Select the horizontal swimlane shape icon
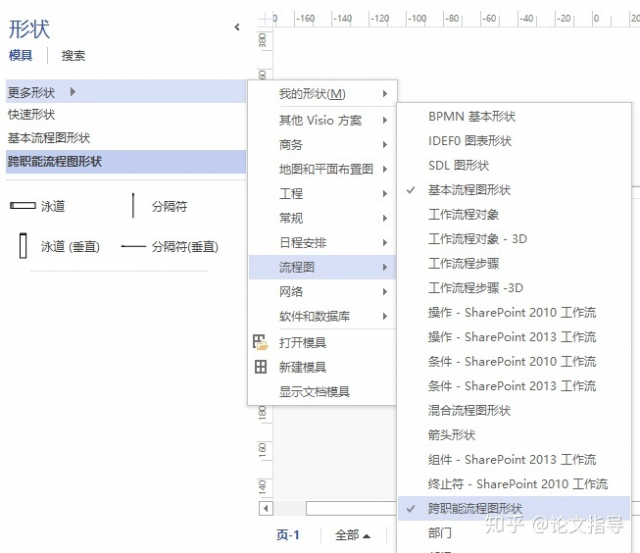Image resolution: width=640 pixels, height=553 pixels. (23, 206)
